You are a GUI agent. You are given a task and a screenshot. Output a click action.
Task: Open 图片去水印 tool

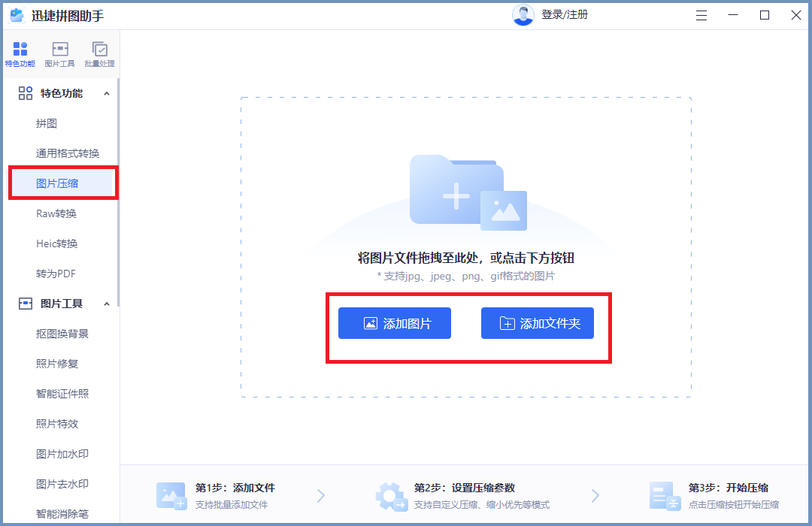point(62,484)
